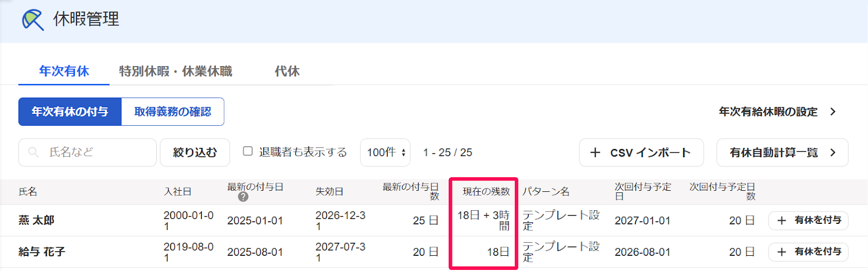Click the plus icon in 燕 太郎's 有休を付与 button
Image resolution: width=868 pixels, height=271 pixels.
click(782, 221)
